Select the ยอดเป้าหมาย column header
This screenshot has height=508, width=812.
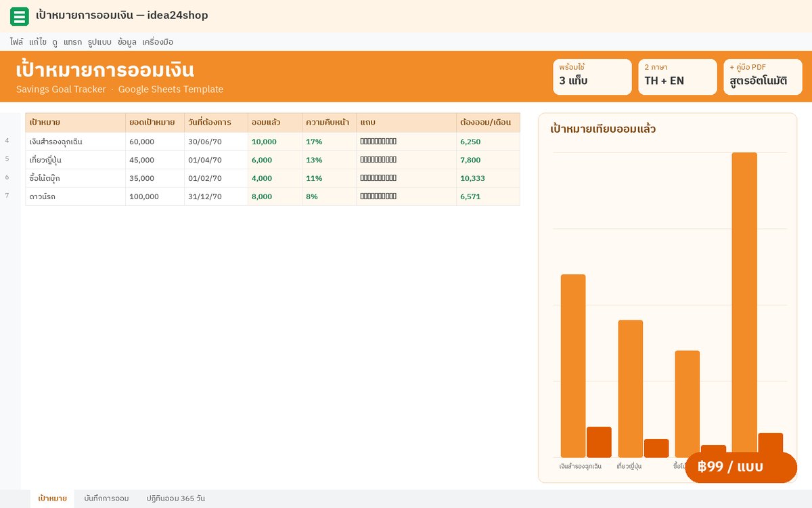point(155,123)
